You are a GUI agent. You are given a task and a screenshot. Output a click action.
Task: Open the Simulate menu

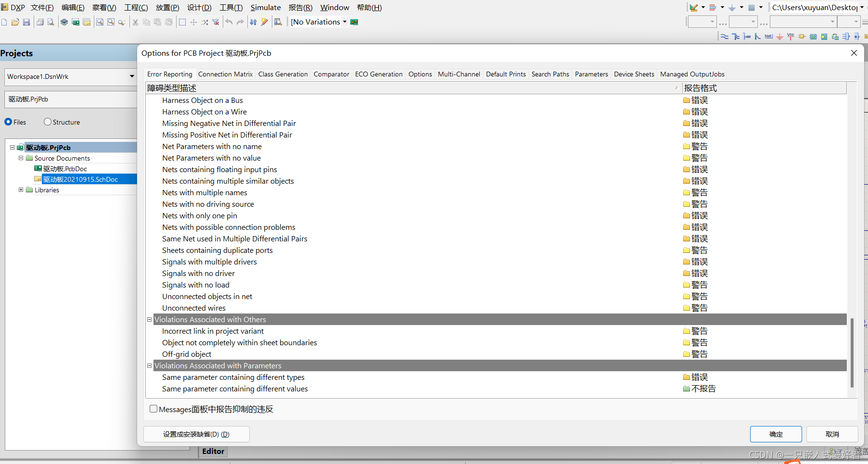click(266, 7)
